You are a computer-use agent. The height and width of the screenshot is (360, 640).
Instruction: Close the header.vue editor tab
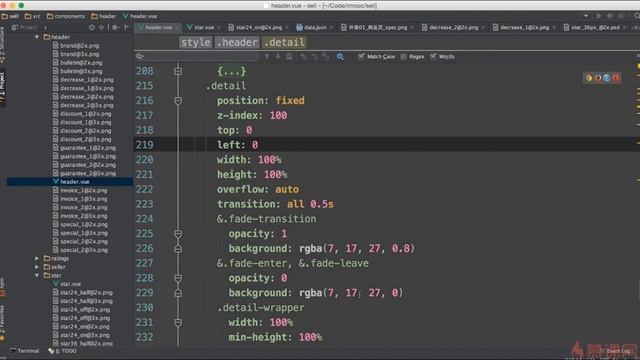point(177,27)
